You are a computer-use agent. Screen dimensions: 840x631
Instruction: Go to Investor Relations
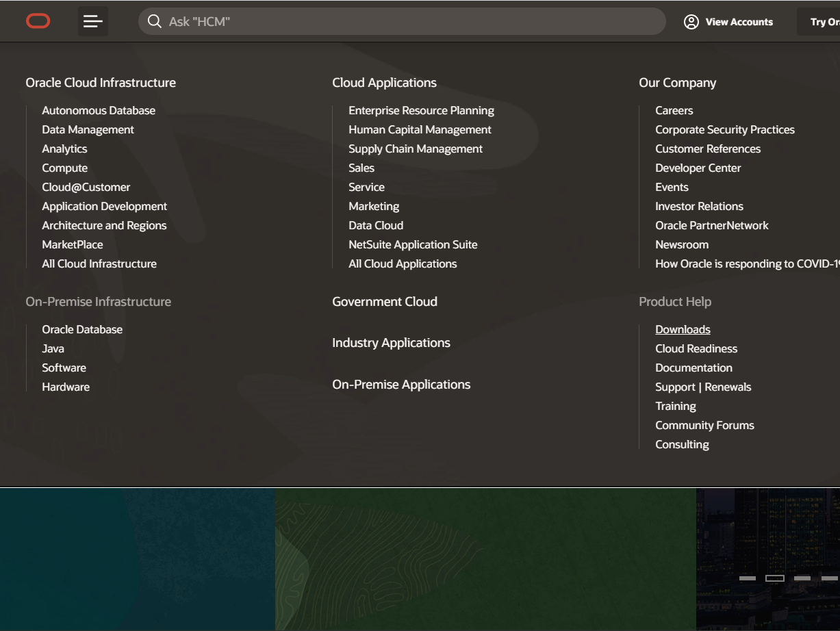[x=699, y=207]
